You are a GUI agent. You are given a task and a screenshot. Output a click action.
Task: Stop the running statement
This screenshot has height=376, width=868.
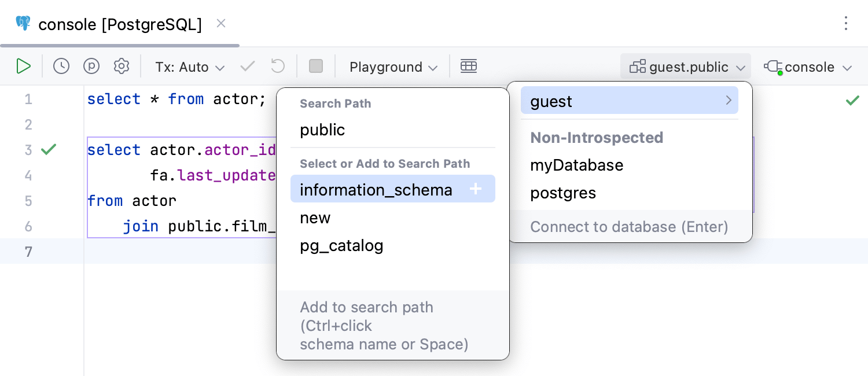point(316,66)
